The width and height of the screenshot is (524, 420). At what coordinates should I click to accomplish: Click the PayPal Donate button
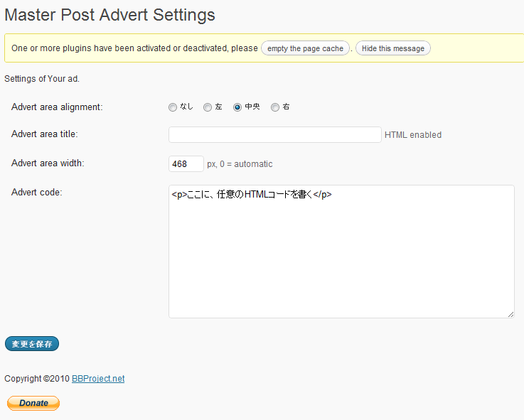click(x=33, y=403)
